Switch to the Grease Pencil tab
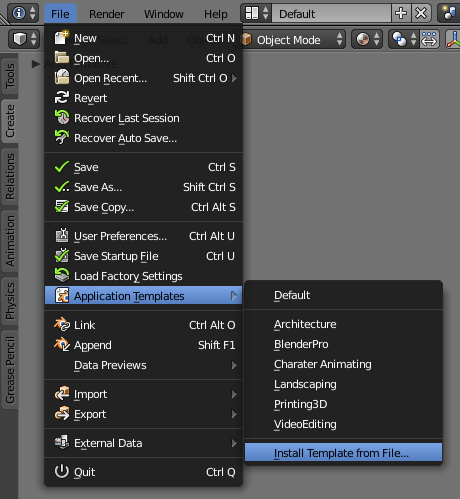 [10, 369]
